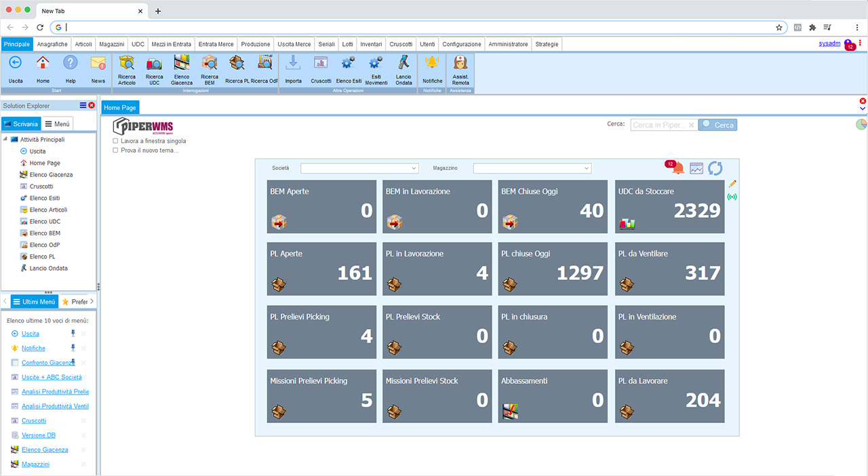Click the green broadcast signal icon
This screenshot has height=476, width=868.
coord(732,197)
